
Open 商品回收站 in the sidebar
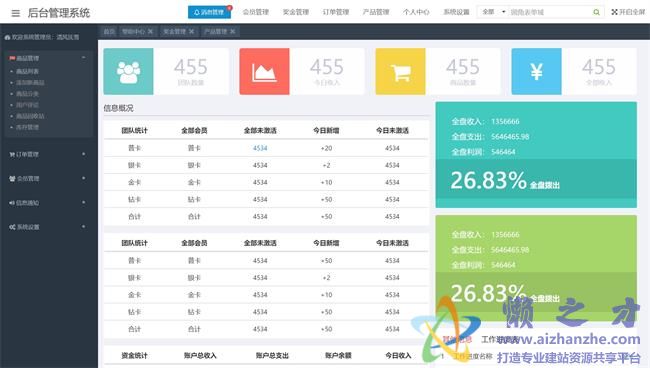[30, 116]
